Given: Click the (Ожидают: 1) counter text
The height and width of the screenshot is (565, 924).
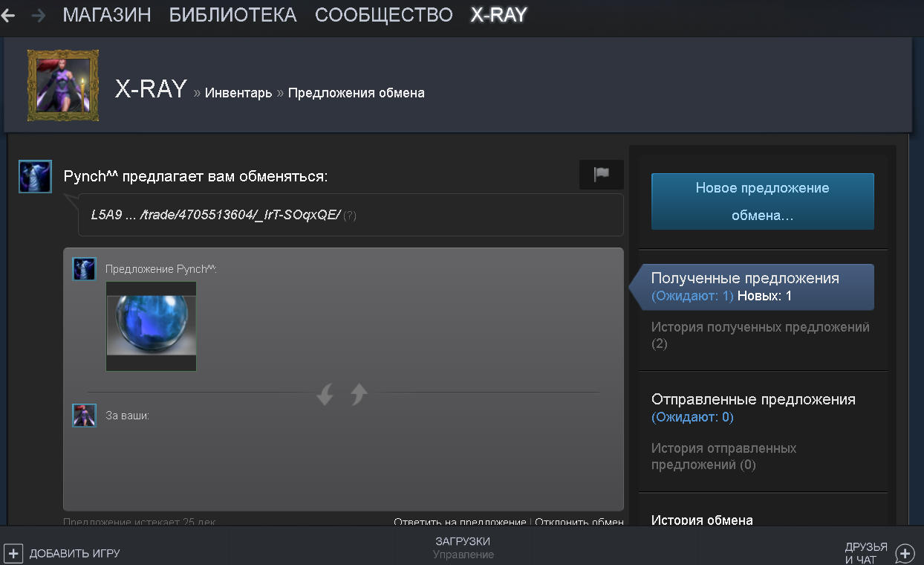Looking at the screenshot, I should point(692,296).
